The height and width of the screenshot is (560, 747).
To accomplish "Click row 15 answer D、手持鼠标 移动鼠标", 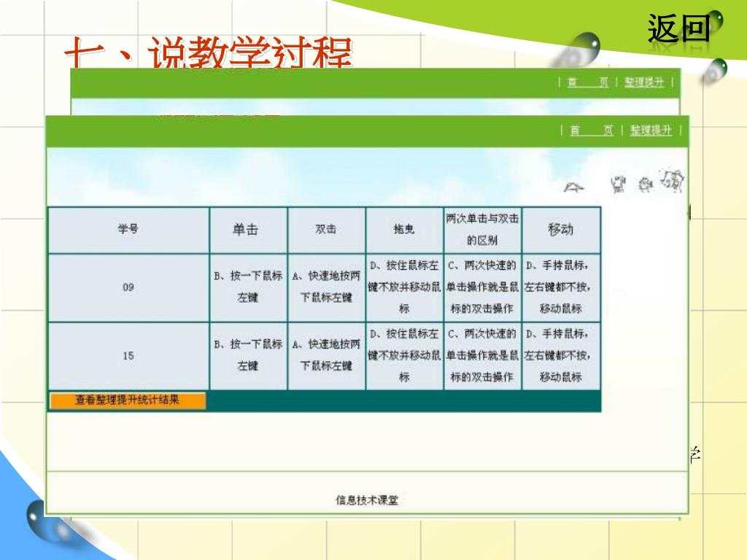I will pos(561,356).
